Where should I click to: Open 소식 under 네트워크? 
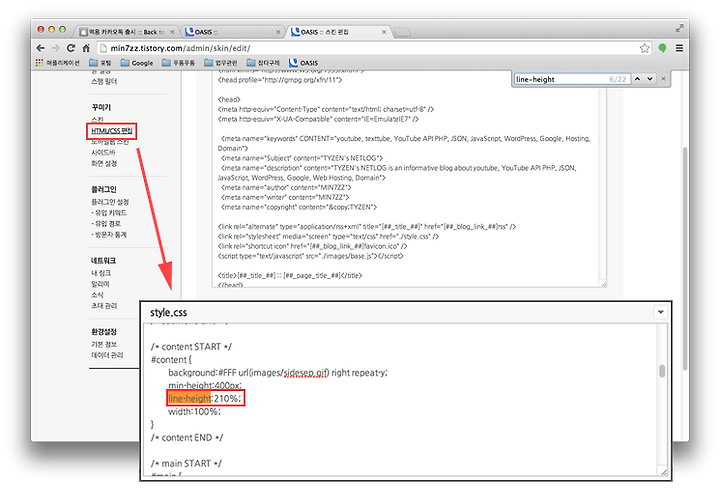[97, 295]
